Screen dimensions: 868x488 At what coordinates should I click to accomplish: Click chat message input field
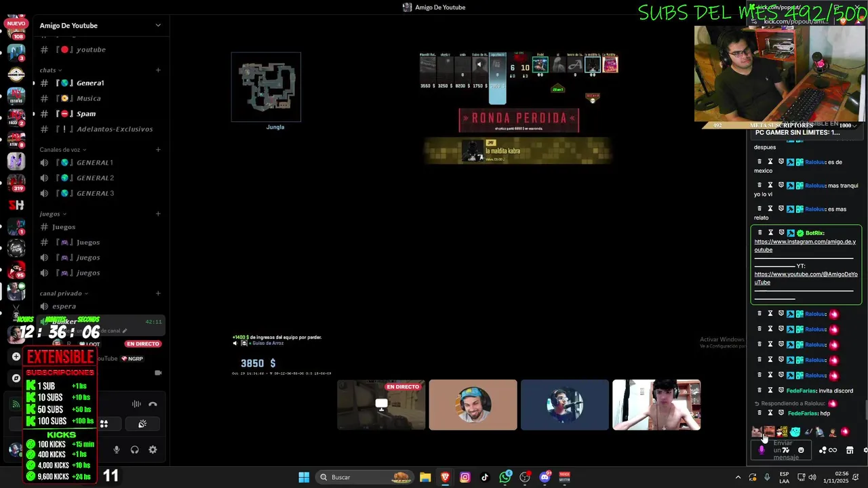(781, 450)
